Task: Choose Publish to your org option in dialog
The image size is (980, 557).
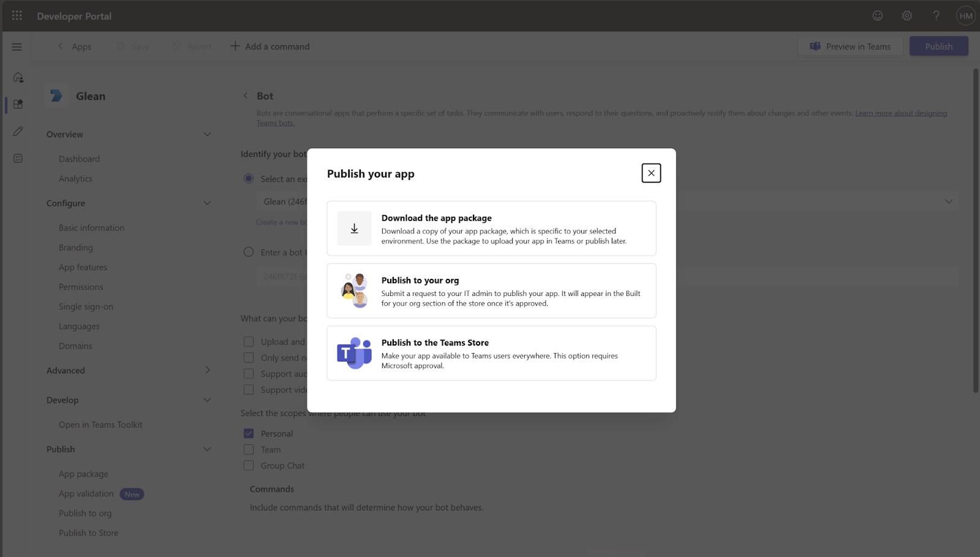Action: (x=491, y=290)
